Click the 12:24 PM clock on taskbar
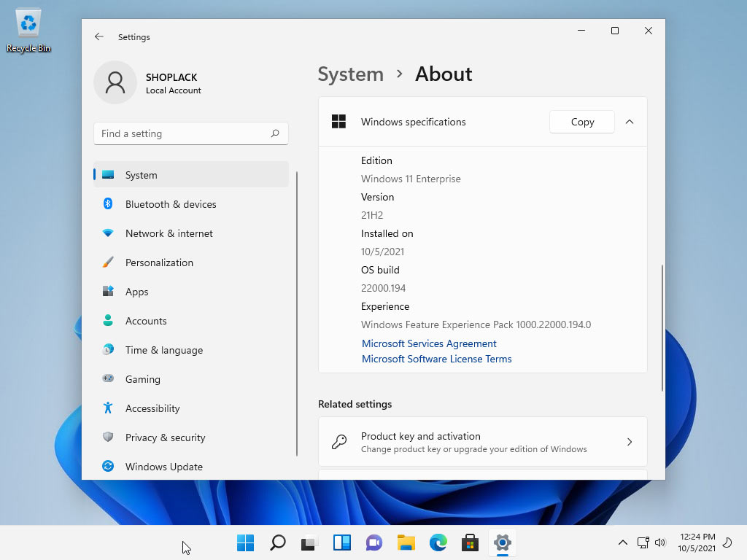Image resolution: width=747 pixels, height=560 pixels. 697,542
